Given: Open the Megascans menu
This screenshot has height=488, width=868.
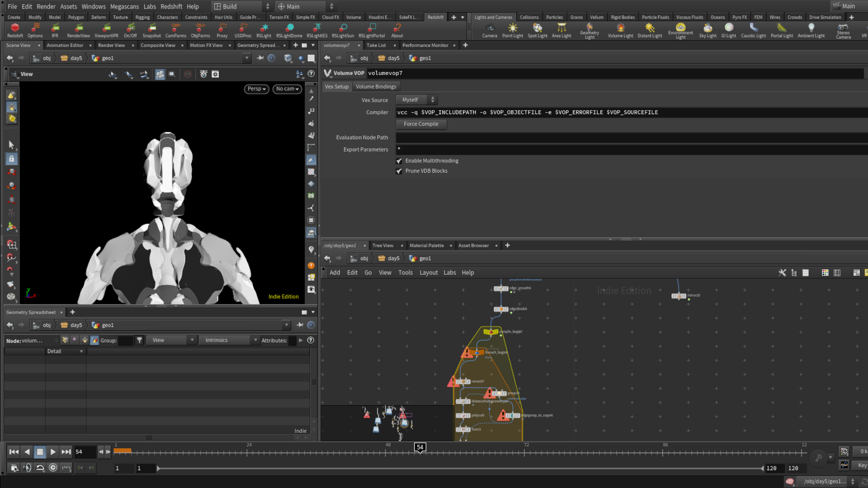Looking at the screenshot, I should (x=124, y=6).
